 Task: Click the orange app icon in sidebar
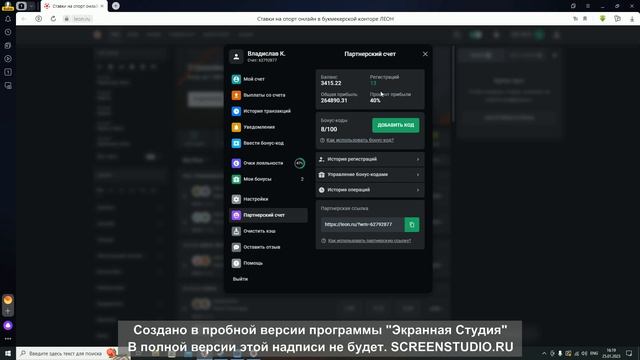tap(8, 300)
